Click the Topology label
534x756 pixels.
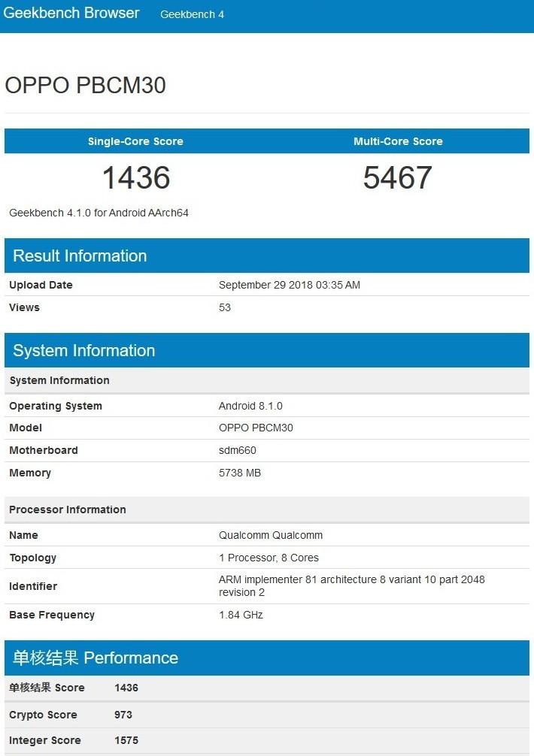33,558
